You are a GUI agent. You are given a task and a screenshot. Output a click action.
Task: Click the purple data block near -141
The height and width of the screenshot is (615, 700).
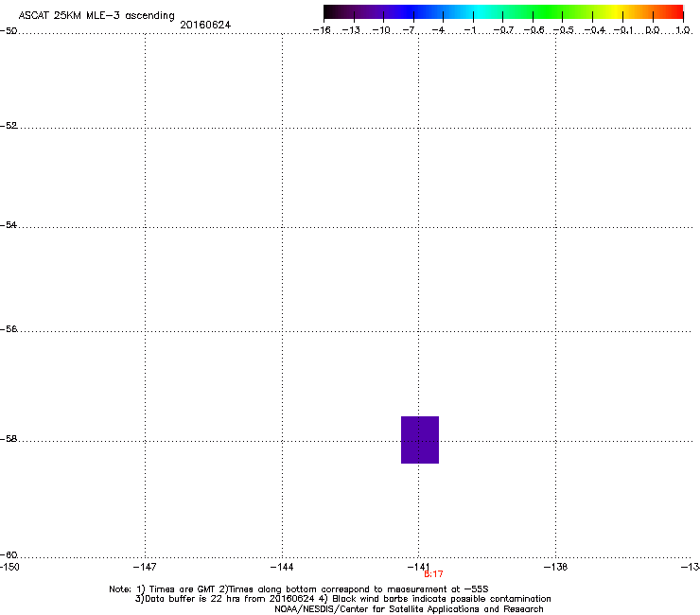pos(420,440)
